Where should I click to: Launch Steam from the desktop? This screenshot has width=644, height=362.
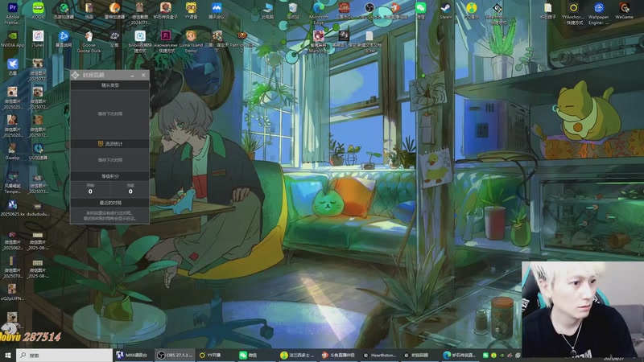coord(446,11)
